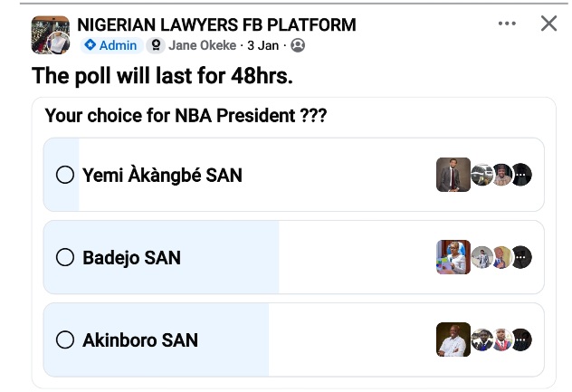Open the NIGERIAN LAWYERS FB PLATFORM group link
This screenshot has width=572, height=392.
(x=216, y=24)
